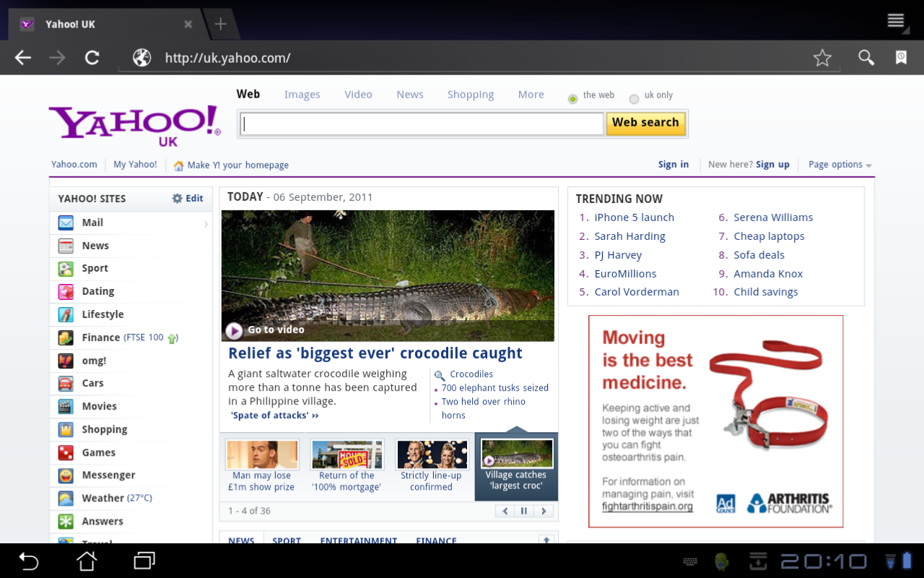The width and height of the screenshot is (924, 578).
Task: Click the Edit gear icon in Yahoo! Sites
Action: [177, 199]
